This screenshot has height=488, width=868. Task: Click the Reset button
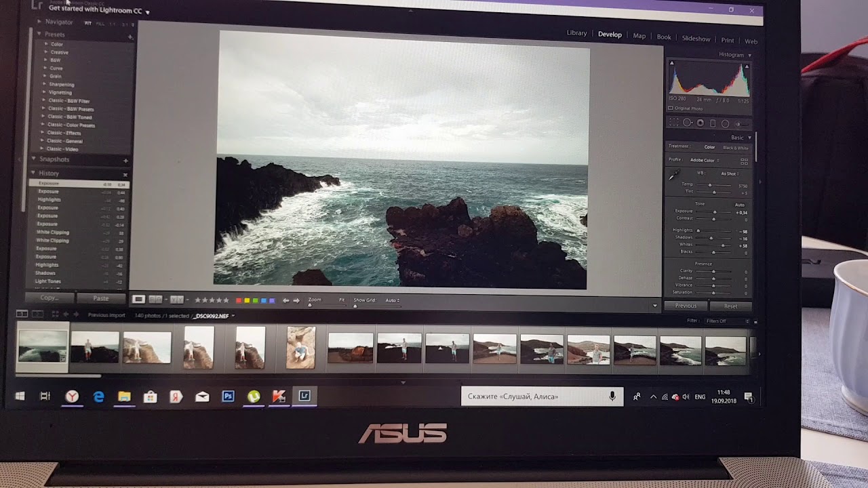pyautogui.click(x=730, y=306)
